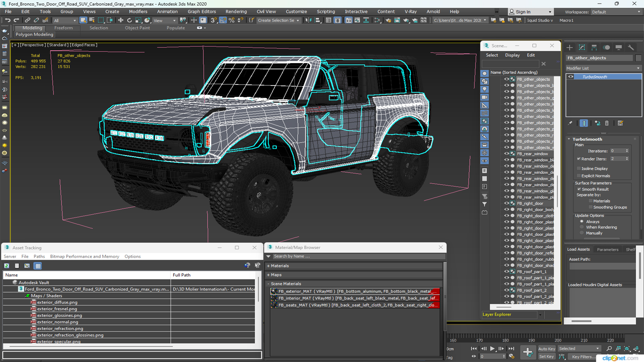Hide FB_right_door with its eye icon

click(507, 203)
